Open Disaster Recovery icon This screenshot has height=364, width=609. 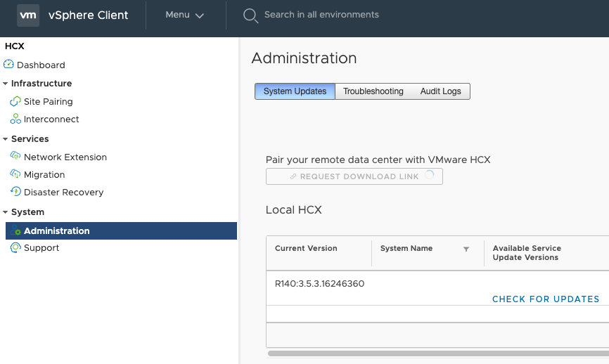click(x=15, y=191)
